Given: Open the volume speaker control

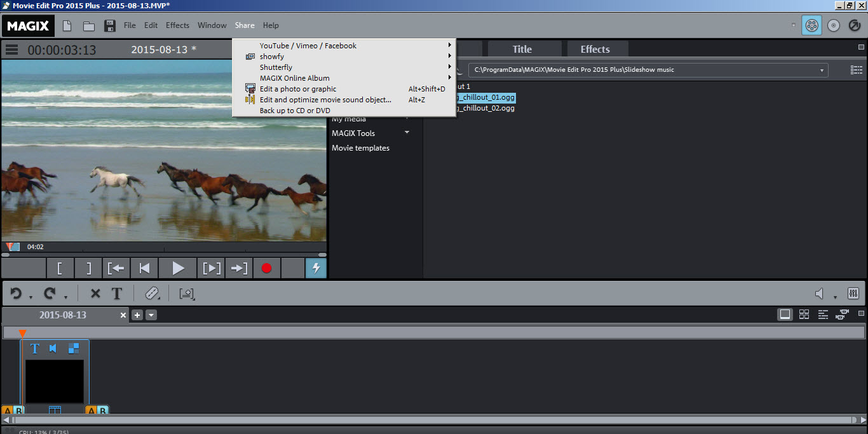Looking at the screenshot, I should point(820,294).
